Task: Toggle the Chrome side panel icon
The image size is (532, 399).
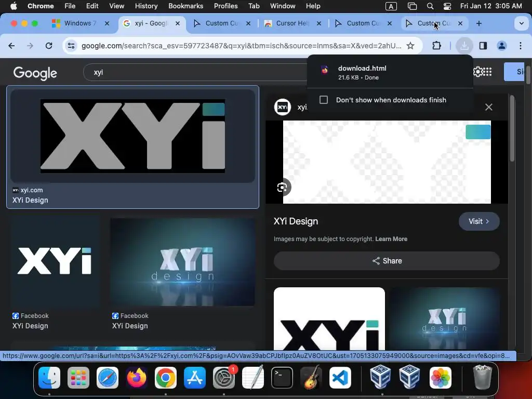Action: click(x=483, y=46)
